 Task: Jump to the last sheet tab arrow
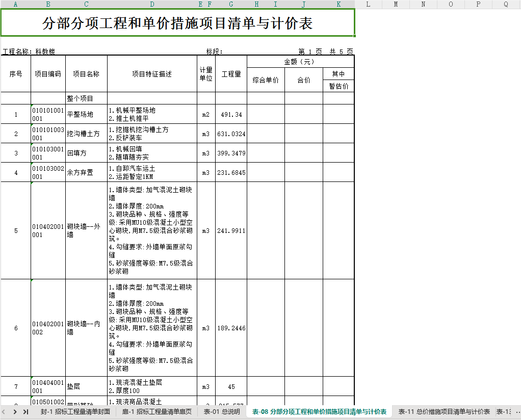pyautogui.click(x=25, y=412)
